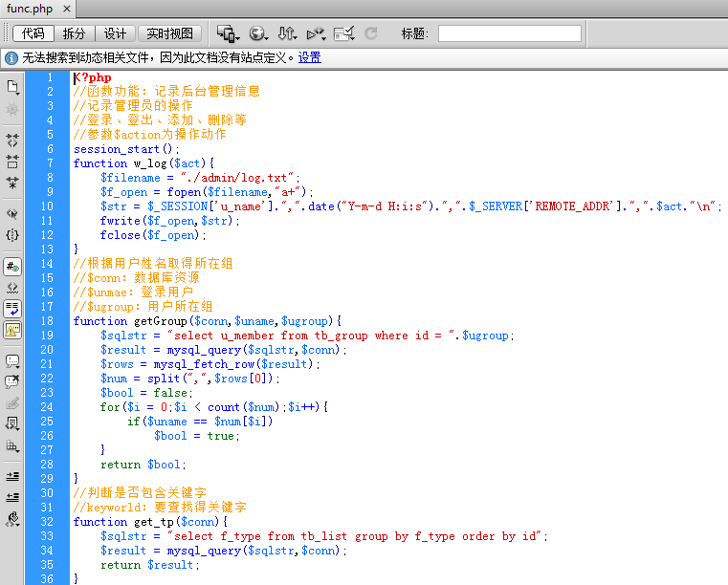
Task: Click the 标题 title input field
Action: point(509,33)
